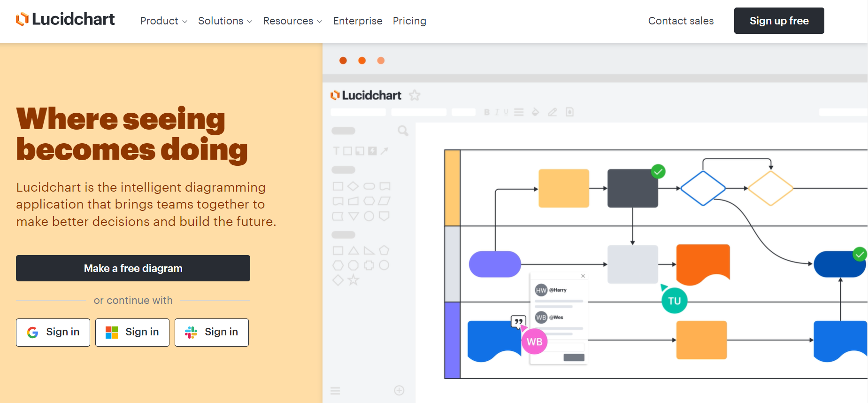
Task: Select the orange document shape in diagram
Action: point(703,264)
